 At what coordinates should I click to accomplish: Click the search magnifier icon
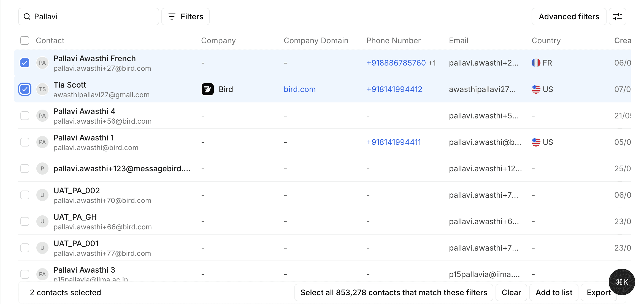pos(27,17)
